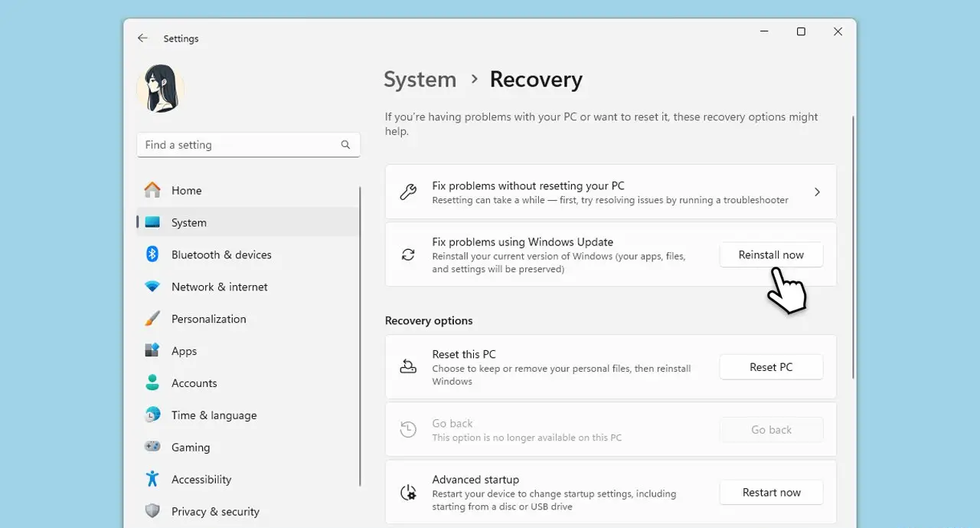Image resolution: width=980 pixels, height=528 pixels.
Task: Click the Reset this PC title text
Action: pos(464,354)
